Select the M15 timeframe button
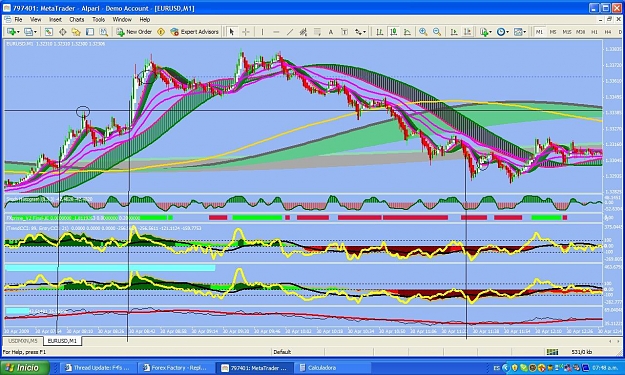Viewport: 625px width, 375px height. tap(567, 32)
